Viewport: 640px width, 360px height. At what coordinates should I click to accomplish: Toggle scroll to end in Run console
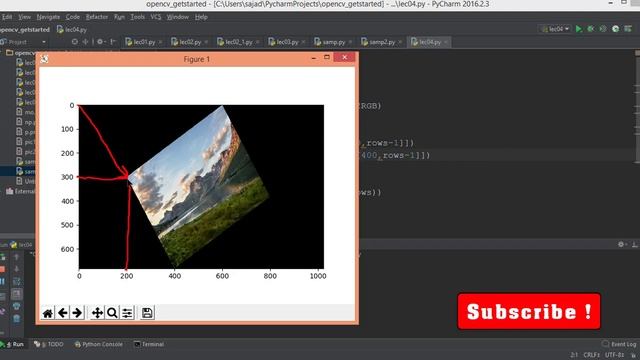click(16, 294)
